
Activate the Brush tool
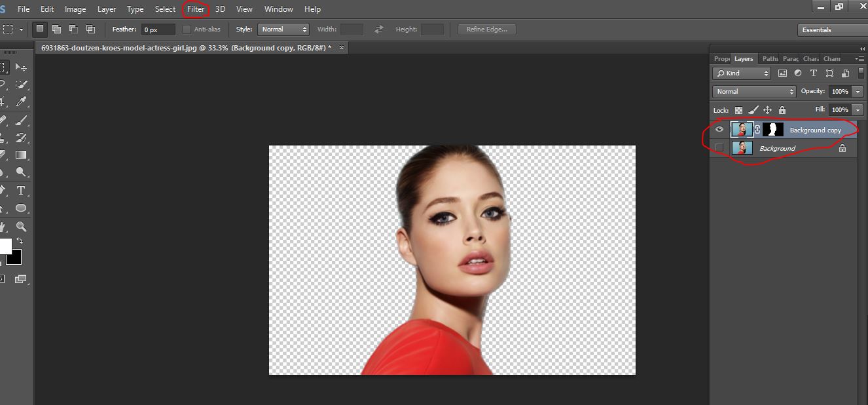point(22,121)
